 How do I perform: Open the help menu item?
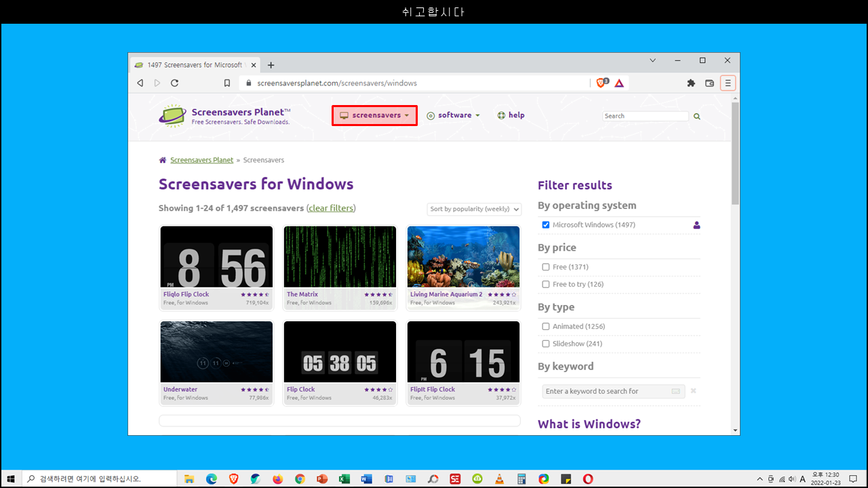[511, 115]
